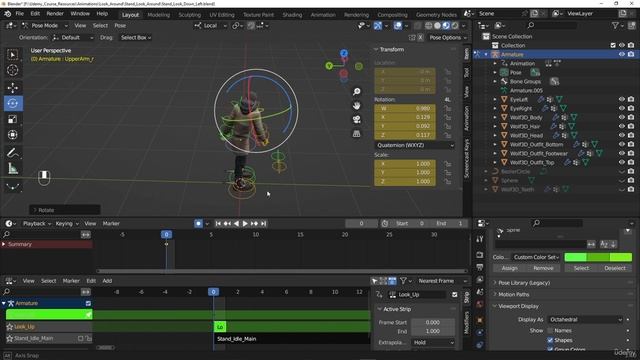Enable Names in Viewport Display
Image resolution: width=640 pixels, height=360 pixels.
[x=550, y=330]
